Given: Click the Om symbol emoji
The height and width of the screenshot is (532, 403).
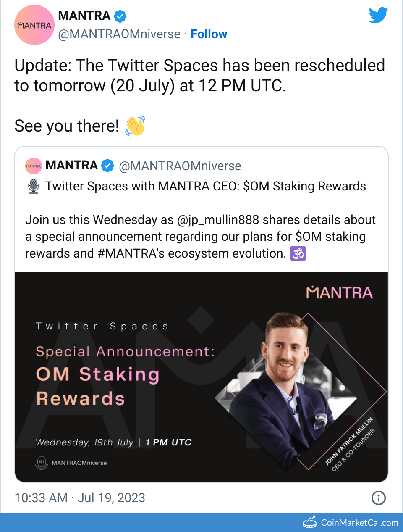Looking at the screenshot, I should [298, 253].
